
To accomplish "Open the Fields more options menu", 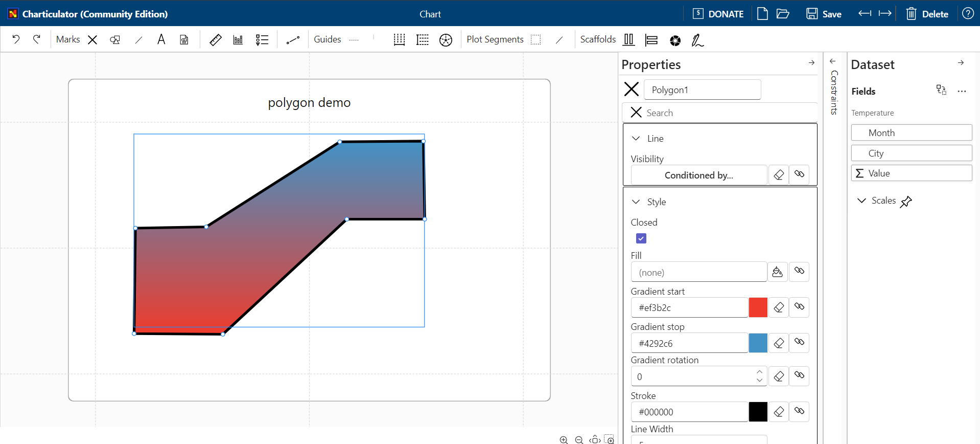I will click(x=962, y=91).
